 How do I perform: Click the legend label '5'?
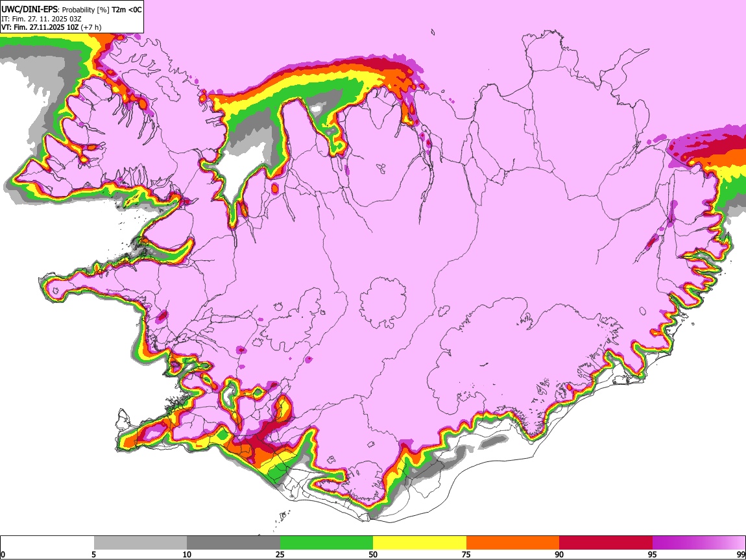(x=93, y=555)
